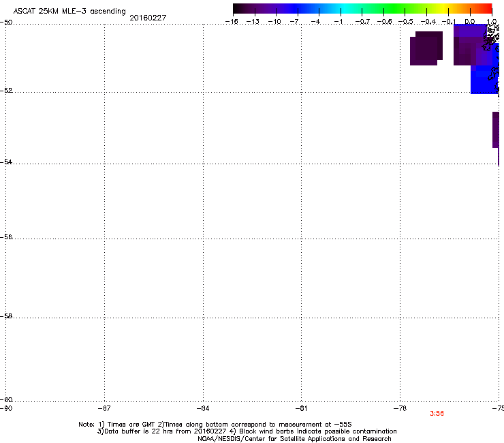Click the colorbar label 0.0
Viewport: 504px width, 443px height.
coord(470,22)
